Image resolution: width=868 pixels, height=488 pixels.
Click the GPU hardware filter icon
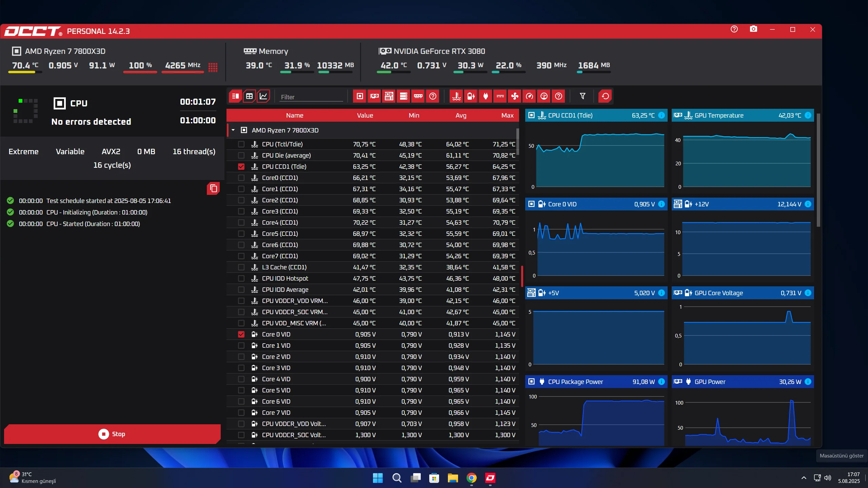[x=374, y=97]
